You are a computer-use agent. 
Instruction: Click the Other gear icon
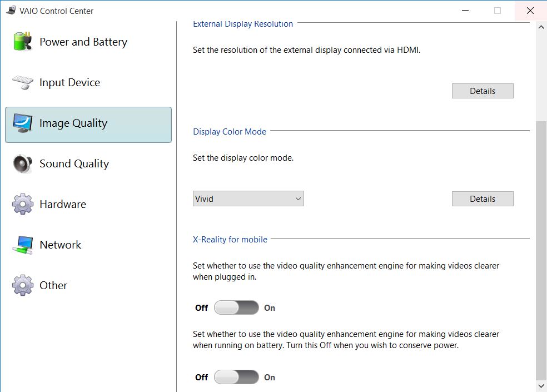point(23,285)
